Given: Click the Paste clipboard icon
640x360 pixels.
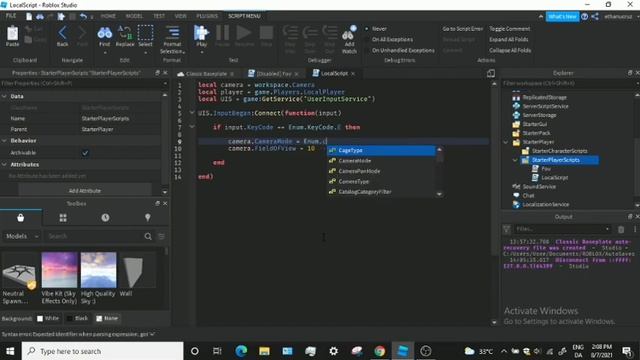Looking at the screenshot, I should tap(12, 34).
